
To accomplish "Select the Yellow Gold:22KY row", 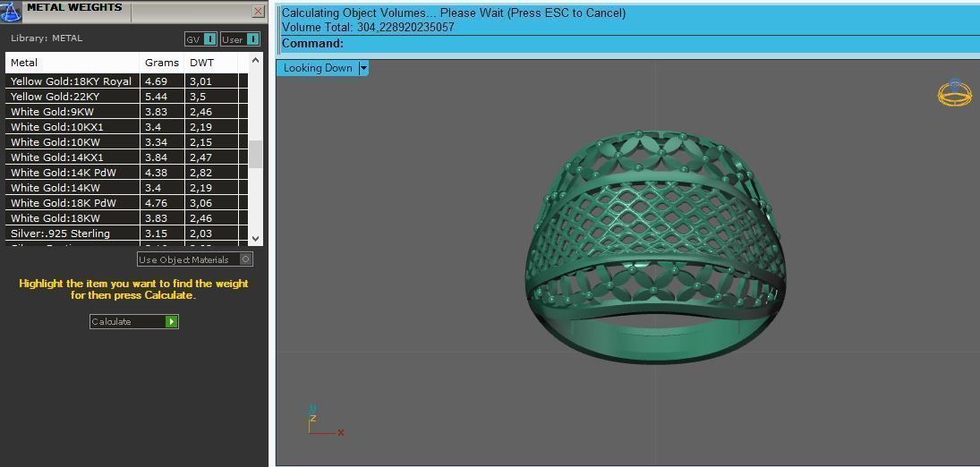I will click(127, 97).
